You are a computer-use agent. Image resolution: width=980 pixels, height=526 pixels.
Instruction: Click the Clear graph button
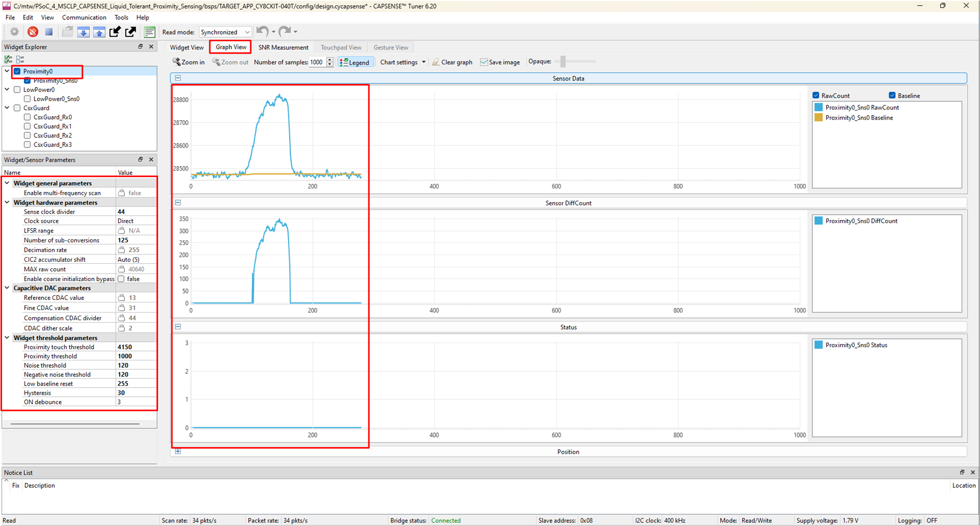[452, 62]
